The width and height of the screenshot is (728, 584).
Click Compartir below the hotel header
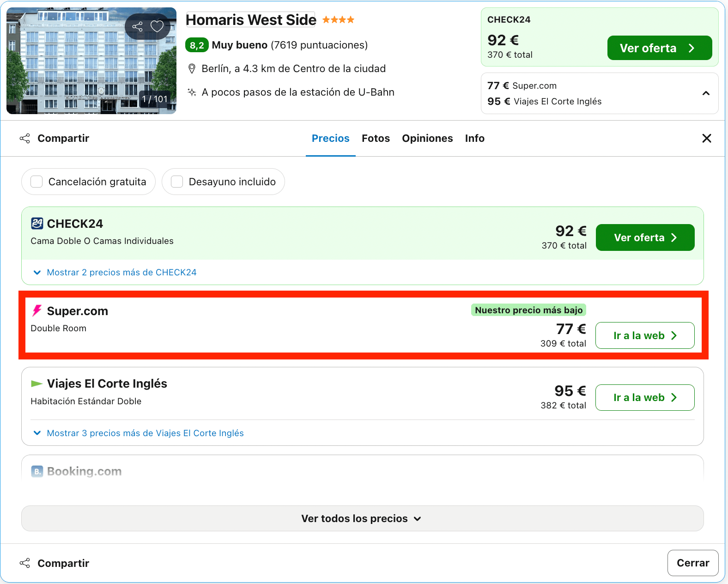(55, 139)
